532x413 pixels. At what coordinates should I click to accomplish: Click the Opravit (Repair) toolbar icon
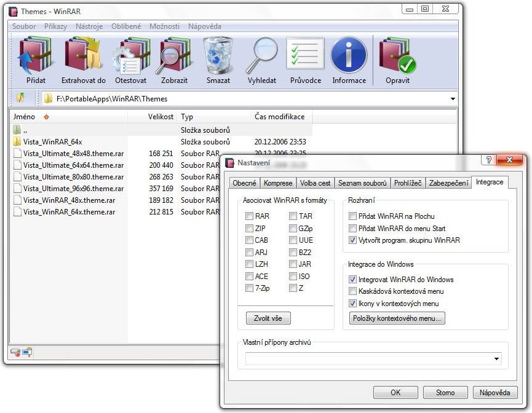(x=397, y=55)
